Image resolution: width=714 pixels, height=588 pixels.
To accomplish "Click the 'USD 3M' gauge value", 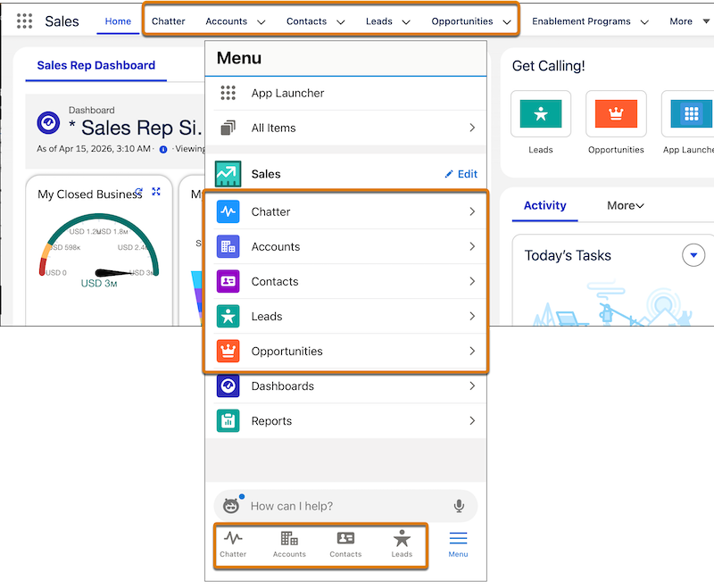I will click(99, 284).
